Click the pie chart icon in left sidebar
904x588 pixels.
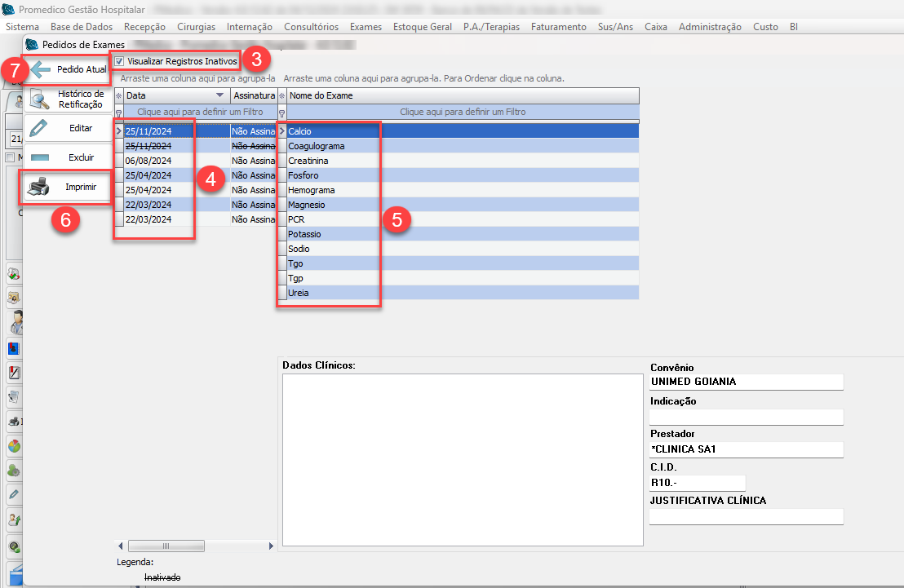click(14, 446)
